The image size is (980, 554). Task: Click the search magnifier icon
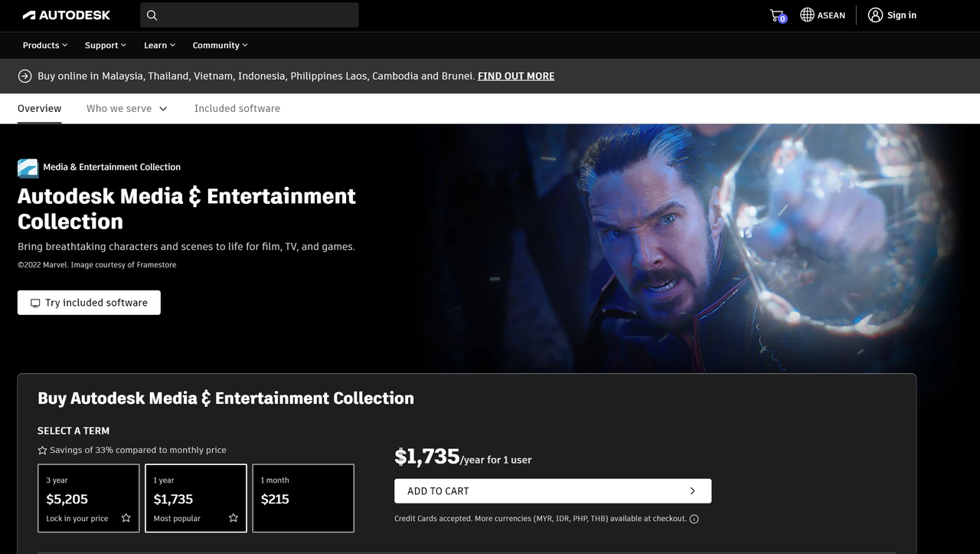[152, 15]
